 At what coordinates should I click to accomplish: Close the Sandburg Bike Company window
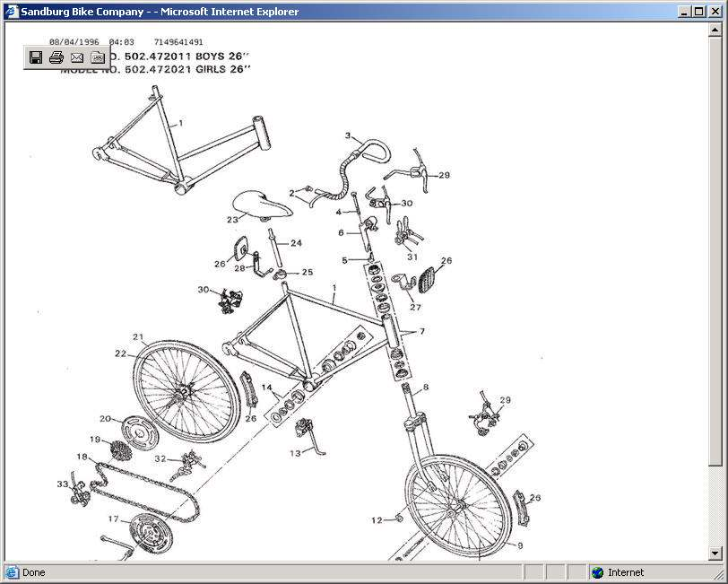pos(715,12)
